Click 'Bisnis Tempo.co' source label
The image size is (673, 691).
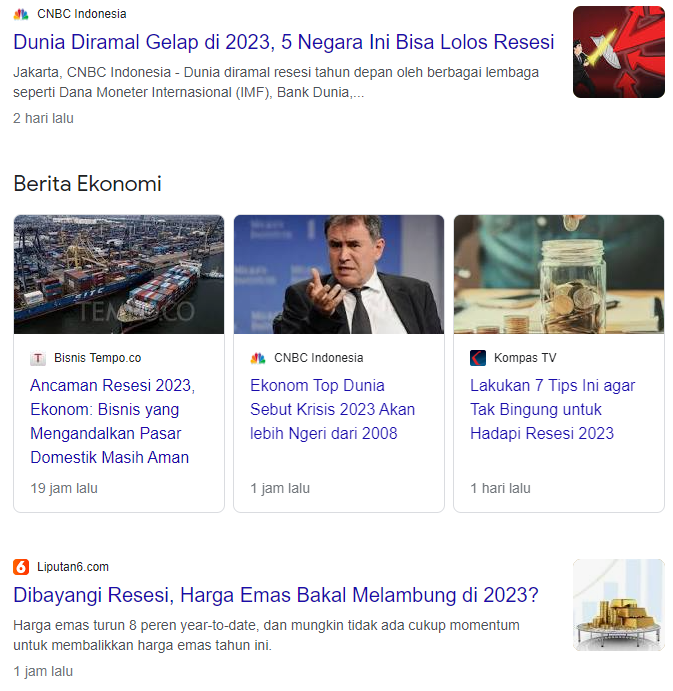(x=97, y=358)
